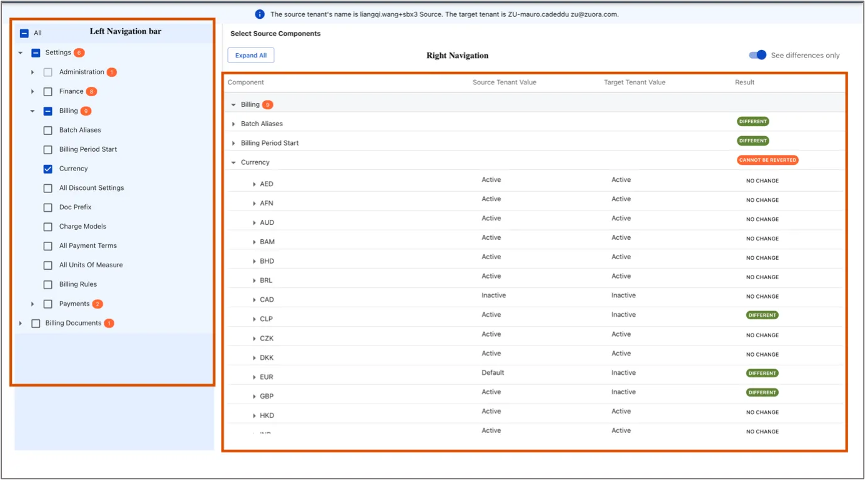This screenshot has height=481, width=868.
Task: Toggle the All checkbox above Settings
Action: [x=24, y=33]
